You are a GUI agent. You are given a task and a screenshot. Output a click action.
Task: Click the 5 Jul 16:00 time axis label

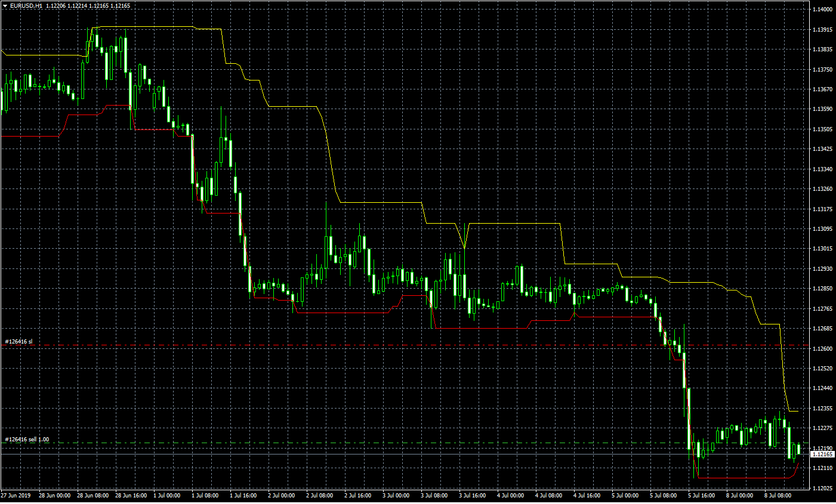point(701,496)
